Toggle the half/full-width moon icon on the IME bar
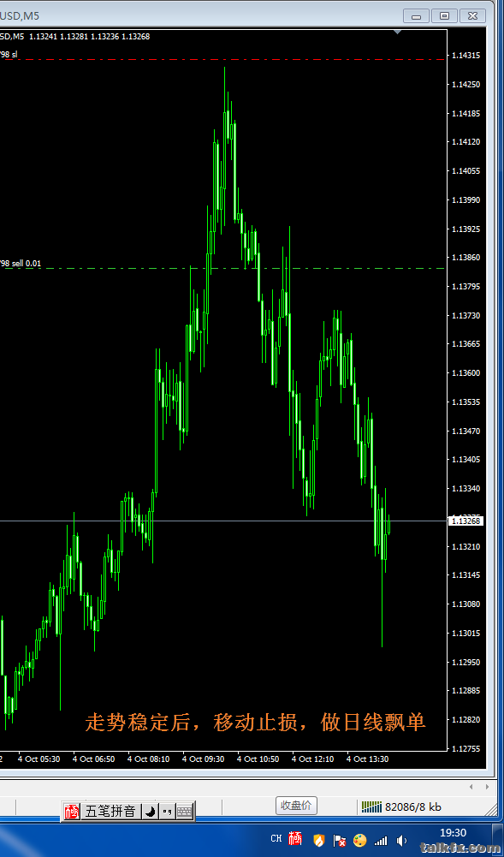The height and width of the screenshot is (857, 504). 150,812
